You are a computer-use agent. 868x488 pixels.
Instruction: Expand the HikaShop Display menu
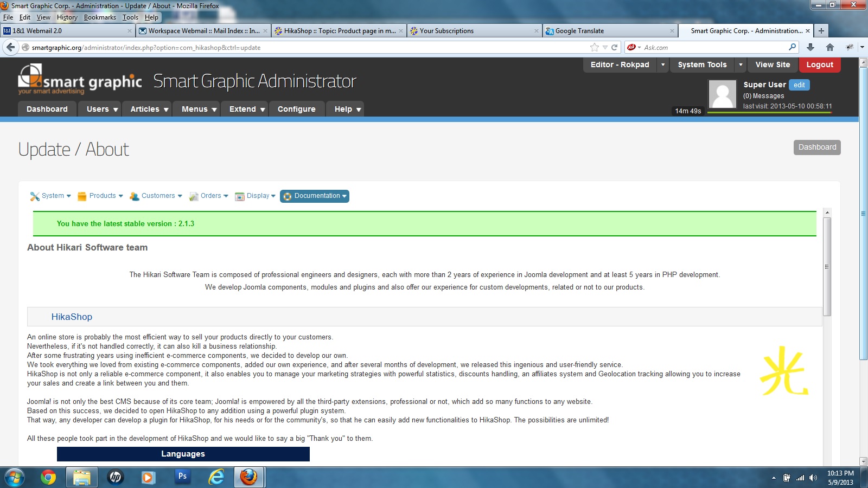[255, 196]
